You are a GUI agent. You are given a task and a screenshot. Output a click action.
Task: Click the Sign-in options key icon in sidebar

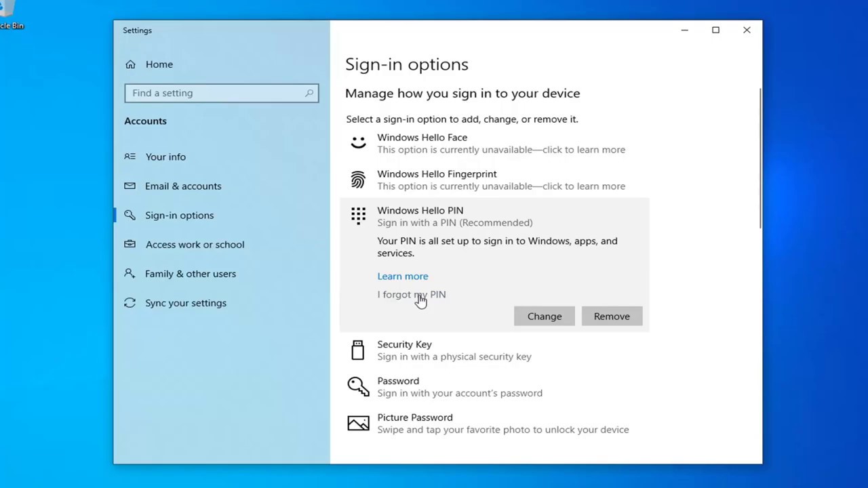(x=130, y=215)
